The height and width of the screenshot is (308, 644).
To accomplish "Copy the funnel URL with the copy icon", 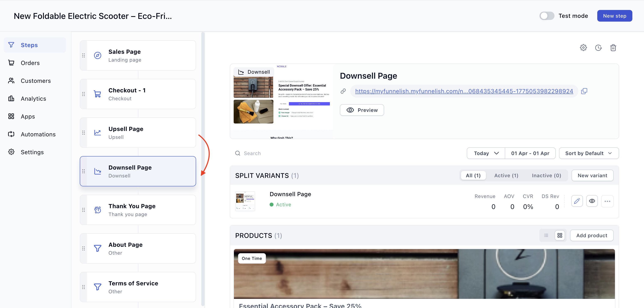I will (x=584, y=91).
